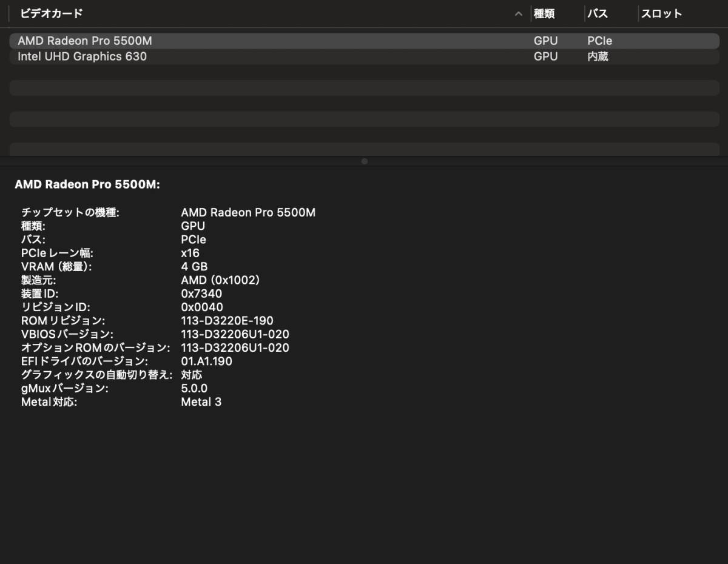Click the gMuxバージョン label
The width and height of the screenshot is (728, 564).
(65, 388)
